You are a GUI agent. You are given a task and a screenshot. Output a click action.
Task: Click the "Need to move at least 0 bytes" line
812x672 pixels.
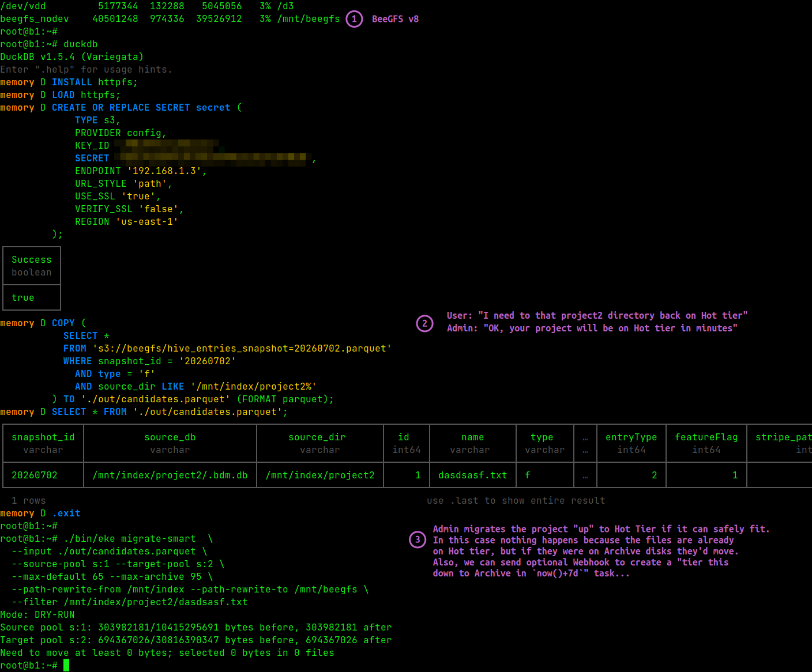(167, 653)
